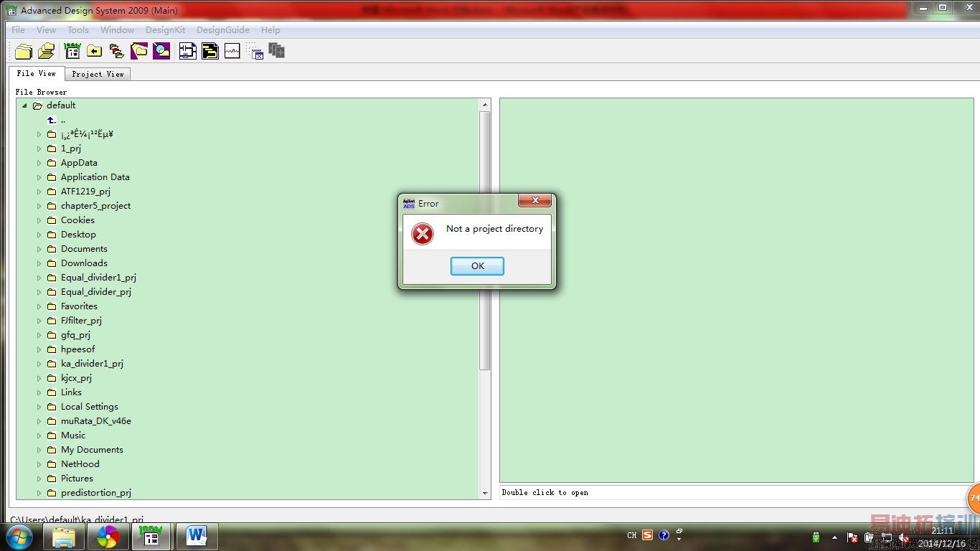Switch to the Project View tab
The image size is (980, 551).
(98, 74)
